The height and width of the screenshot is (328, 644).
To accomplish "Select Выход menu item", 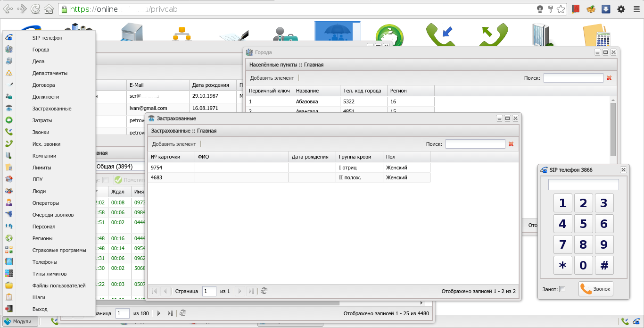I will point(40,309).
